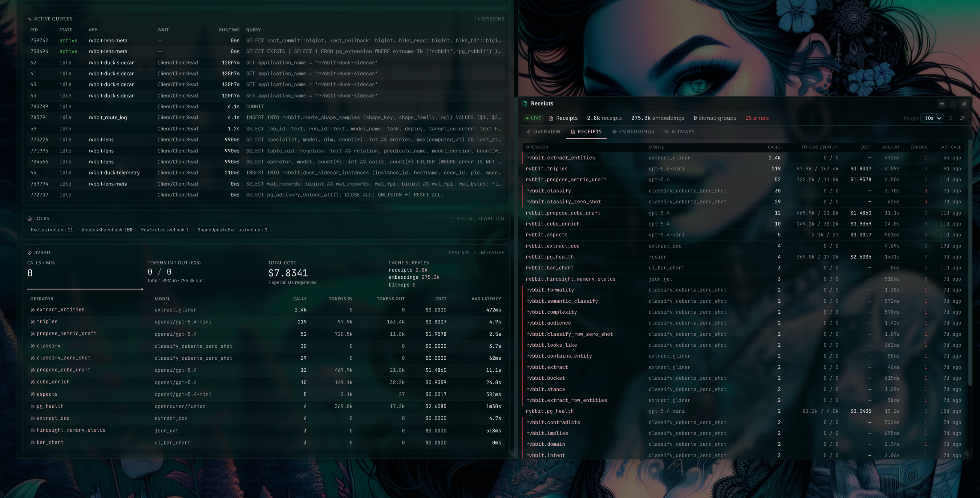980x498 pixels.
Task: Maximize the Receipts window
Action: pyautogui.click(x=953, y=104)
